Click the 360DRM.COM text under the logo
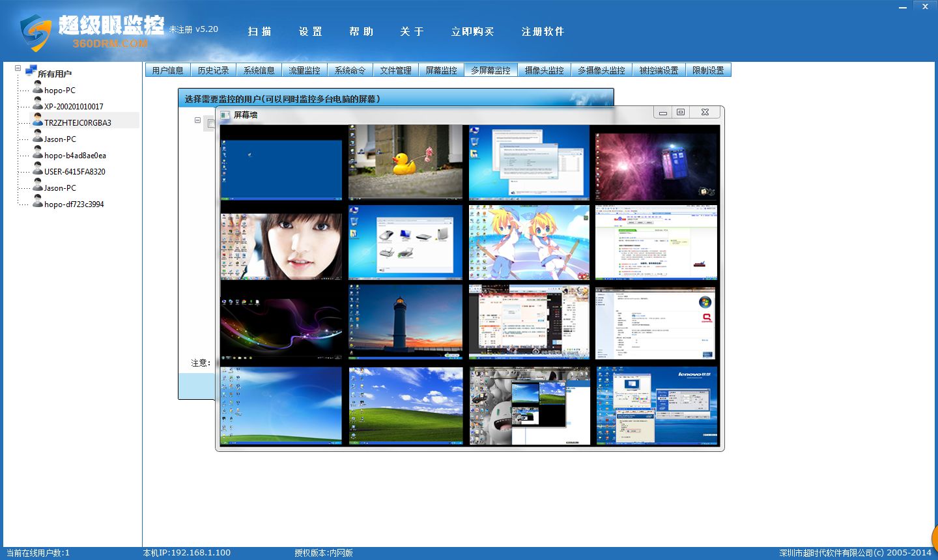The image size is (938, 560). [110, 44]
